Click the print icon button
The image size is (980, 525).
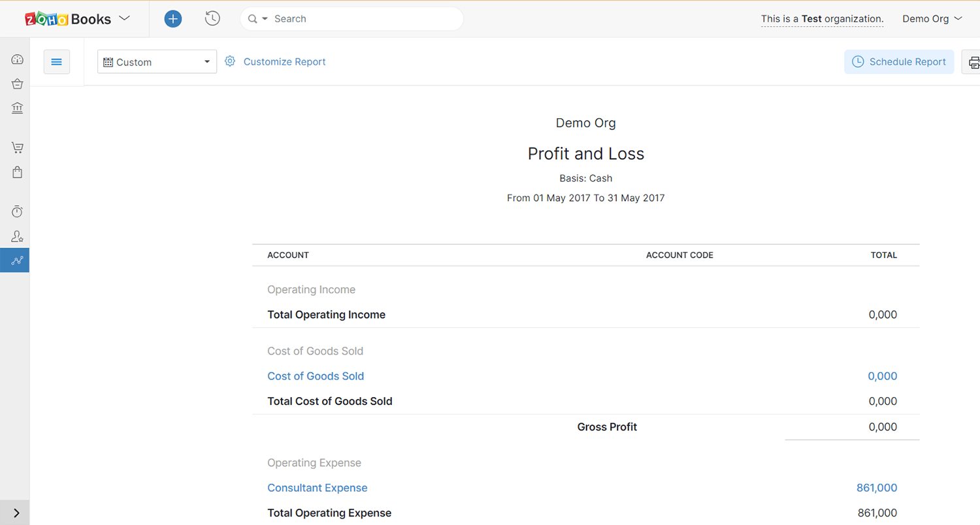[x=972, y=62]
